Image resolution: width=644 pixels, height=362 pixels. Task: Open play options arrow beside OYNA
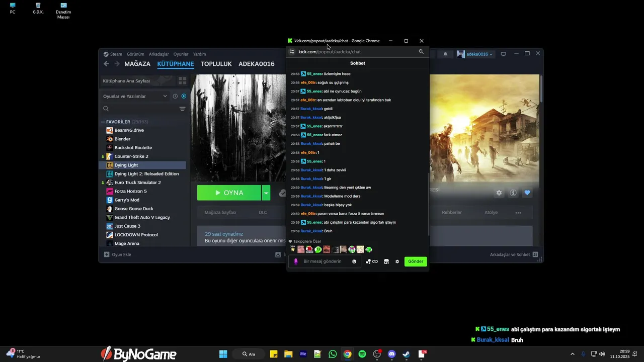point(266,193)
